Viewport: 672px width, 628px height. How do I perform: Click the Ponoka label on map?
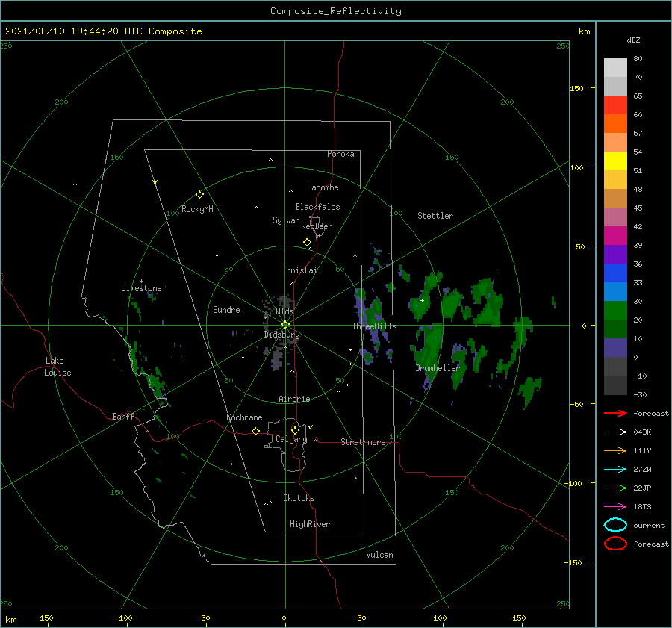point(340,154)
